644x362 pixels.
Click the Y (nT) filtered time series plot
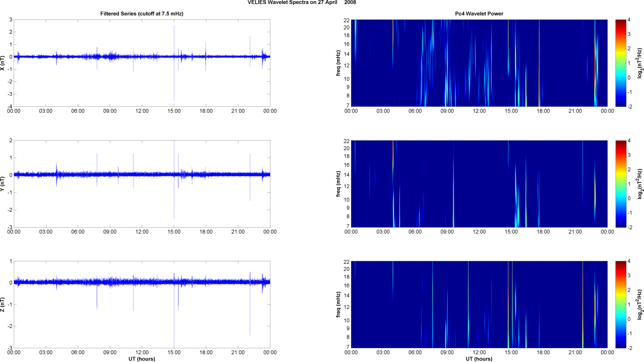point(142,184)
